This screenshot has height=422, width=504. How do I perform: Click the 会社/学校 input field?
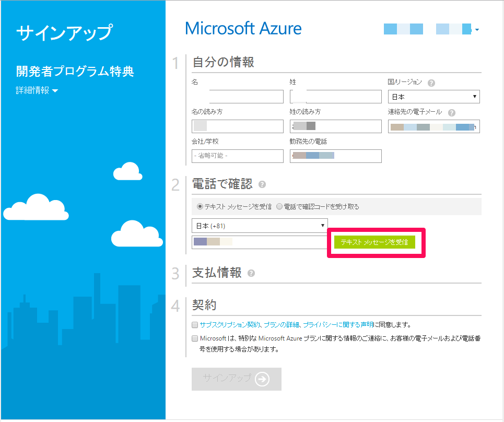pyautogui.click(x=238, y=156)
